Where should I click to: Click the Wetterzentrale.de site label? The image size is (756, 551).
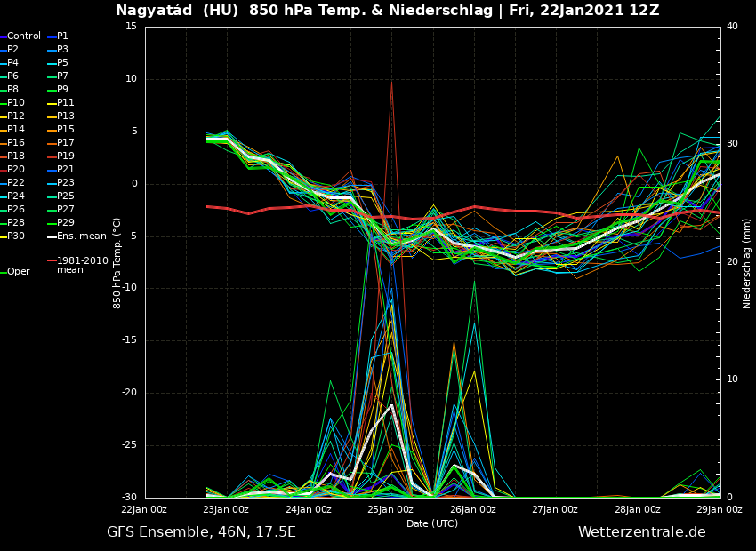(x=641, y=532)
